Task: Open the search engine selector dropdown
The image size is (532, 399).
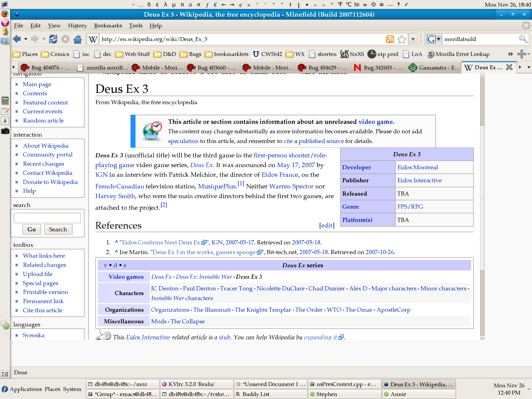Action: pos(439,39)
